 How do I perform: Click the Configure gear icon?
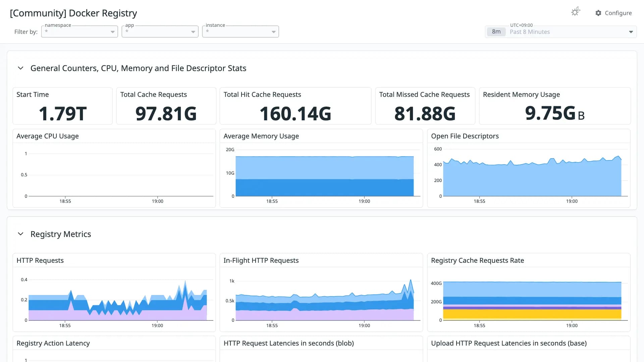598,13
